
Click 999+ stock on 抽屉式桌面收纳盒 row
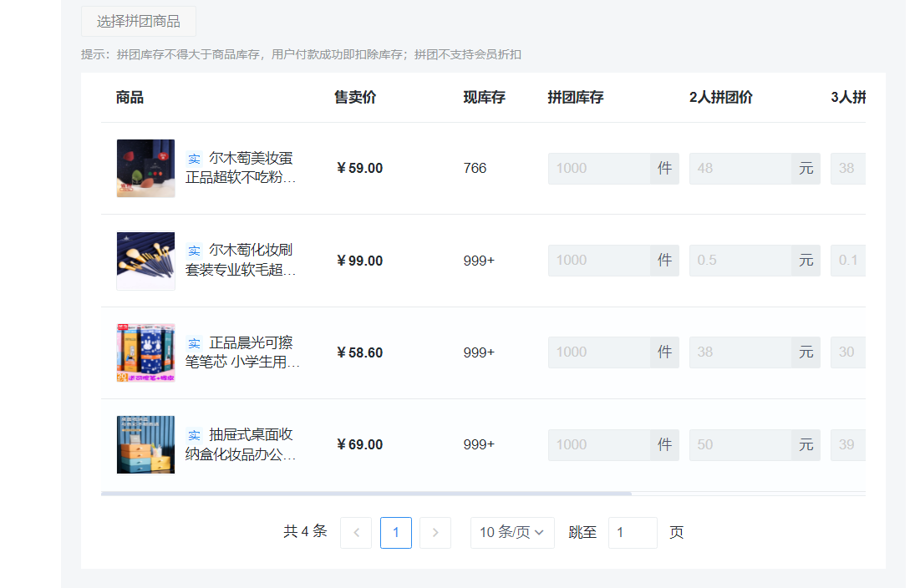tap(479, 445)
